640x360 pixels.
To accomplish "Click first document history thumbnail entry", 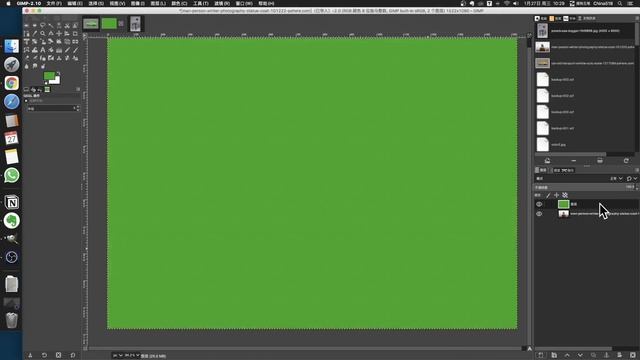I will 542,31.
